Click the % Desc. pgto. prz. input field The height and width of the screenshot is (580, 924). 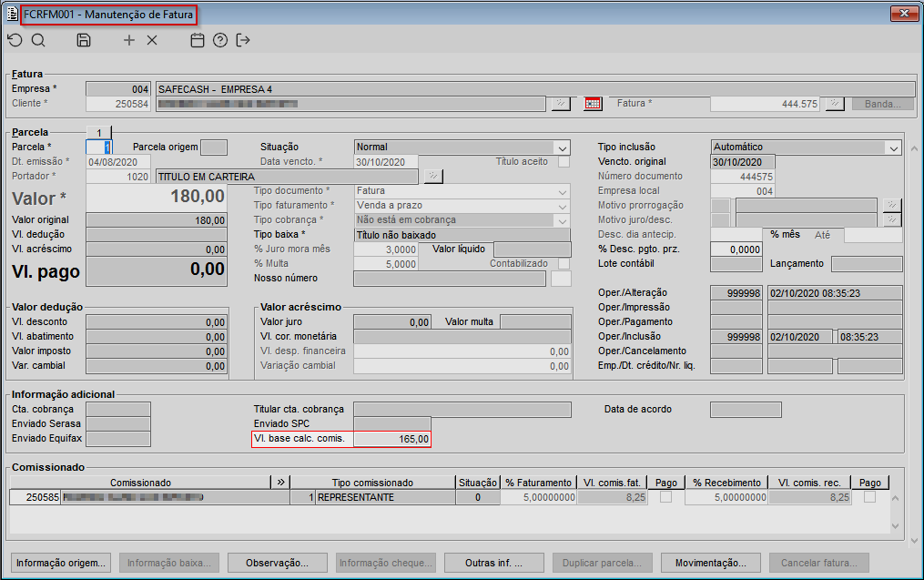736,249
